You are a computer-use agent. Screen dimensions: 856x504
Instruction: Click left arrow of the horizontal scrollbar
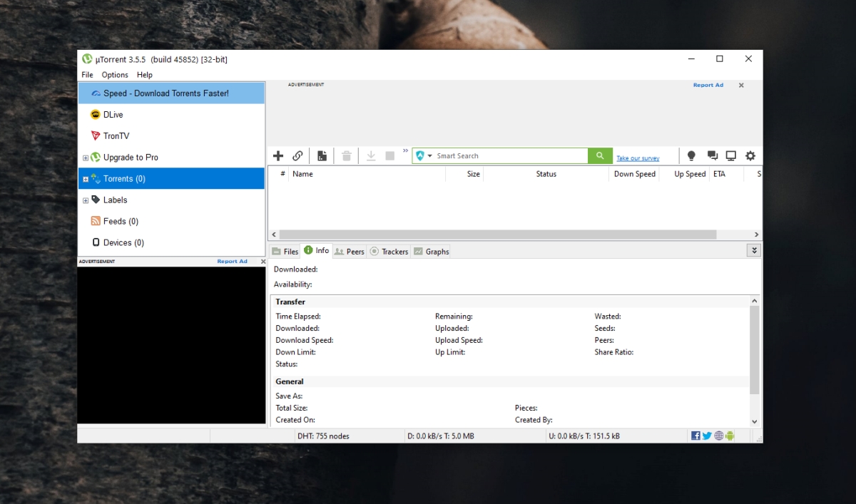tap(273, 235)
